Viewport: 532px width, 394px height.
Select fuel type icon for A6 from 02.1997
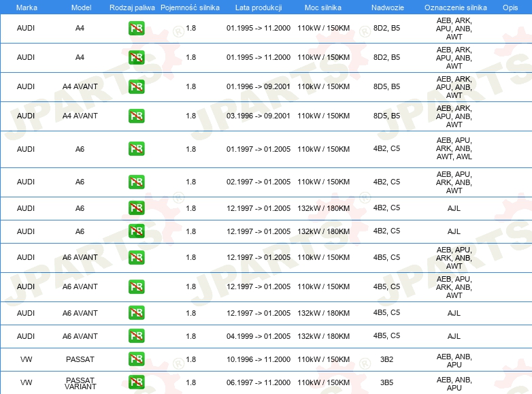tap(136, 182)
